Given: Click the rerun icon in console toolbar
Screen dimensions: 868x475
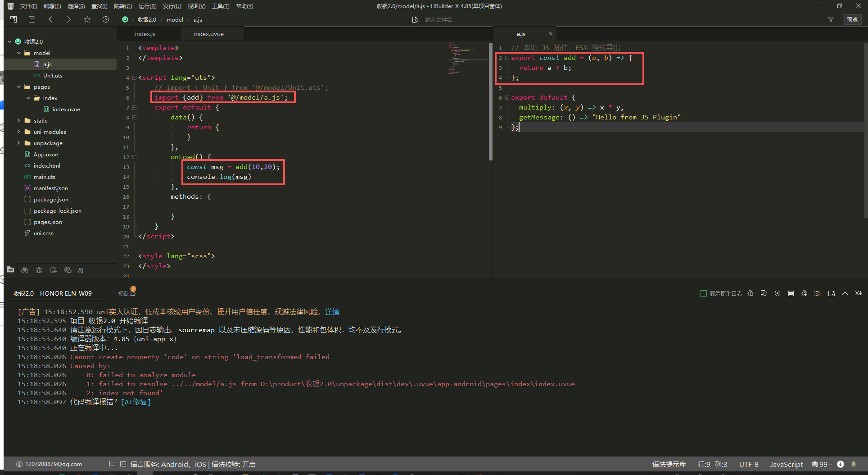Looking at the screenshot, I should pos(777,293).
